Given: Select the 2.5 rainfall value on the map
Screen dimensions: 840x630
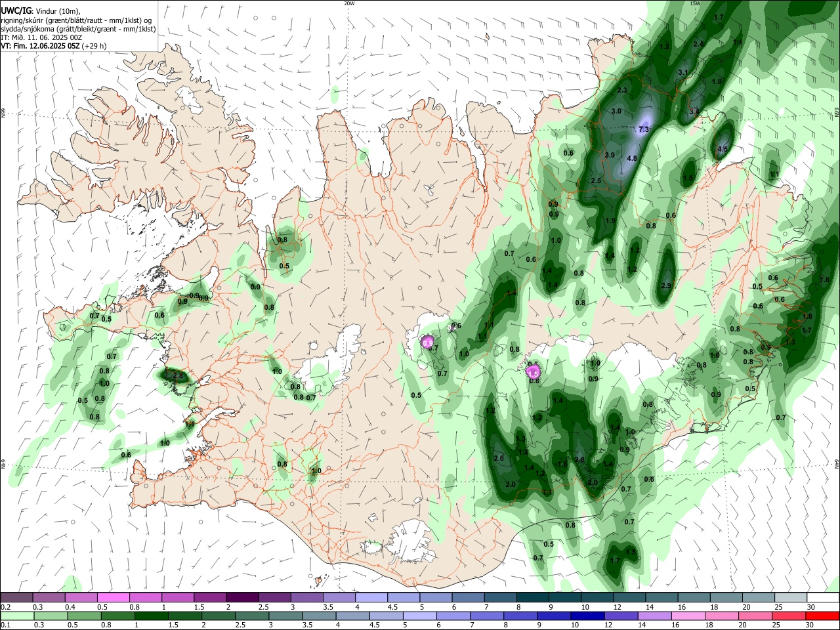Looking at the screenshot, I should (596, 180).
